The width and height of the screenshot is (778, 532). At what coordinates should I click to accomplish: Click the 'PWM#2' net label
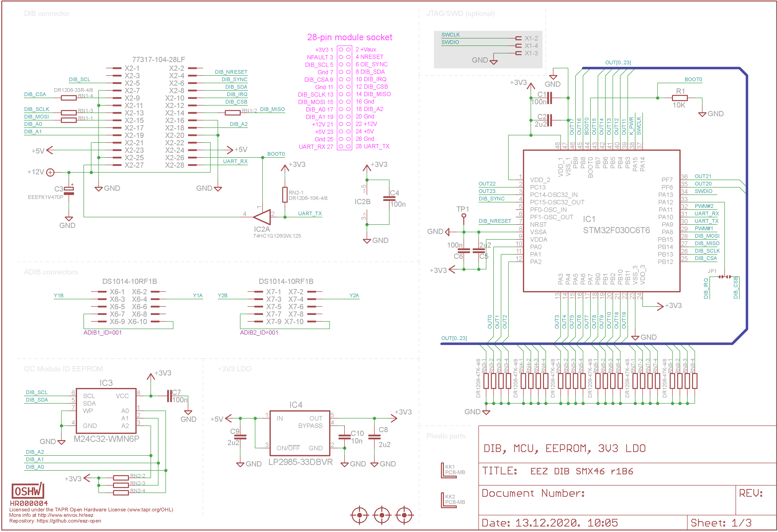point(704,206)
